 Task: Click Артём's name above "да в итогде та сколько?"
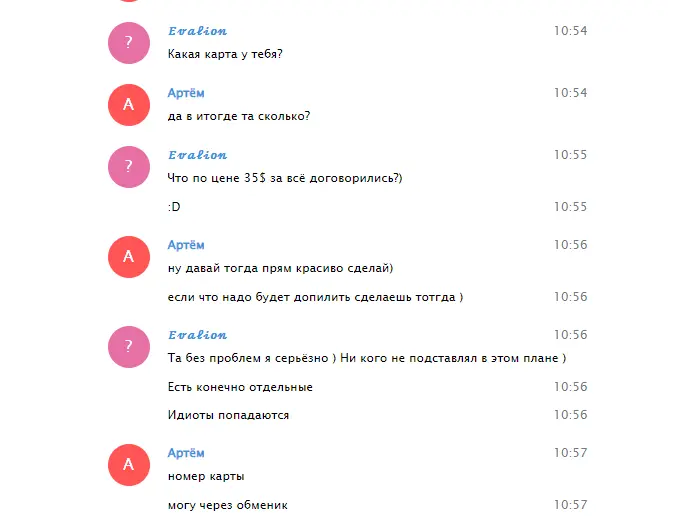(x=186, y=93)
